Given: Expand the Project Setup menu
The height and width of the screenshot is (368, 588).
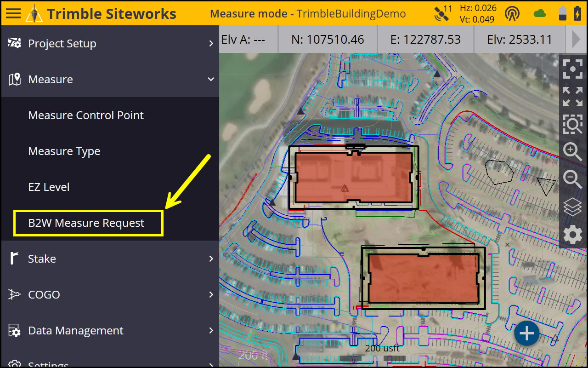Looking at the screenshot, I should (x=109, y=43).
